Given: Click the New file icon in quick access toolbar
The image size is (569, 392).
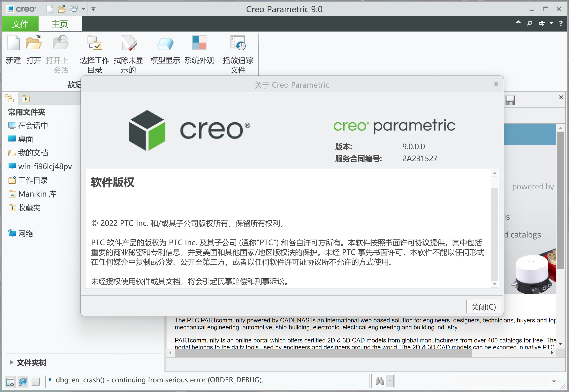Looking at the screenshot, I should coord(50,9).
